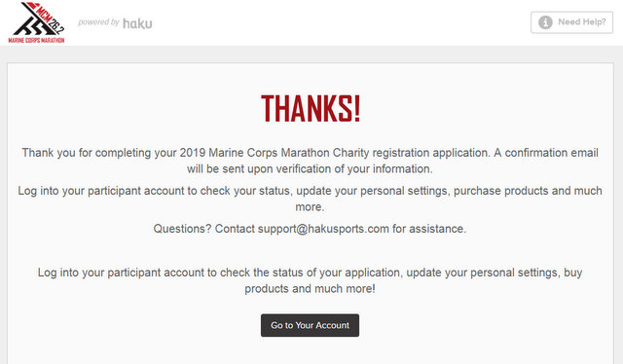
Task: Click the 'products and much more!' line
Action: pyautogui.click(x=310, y=288)
